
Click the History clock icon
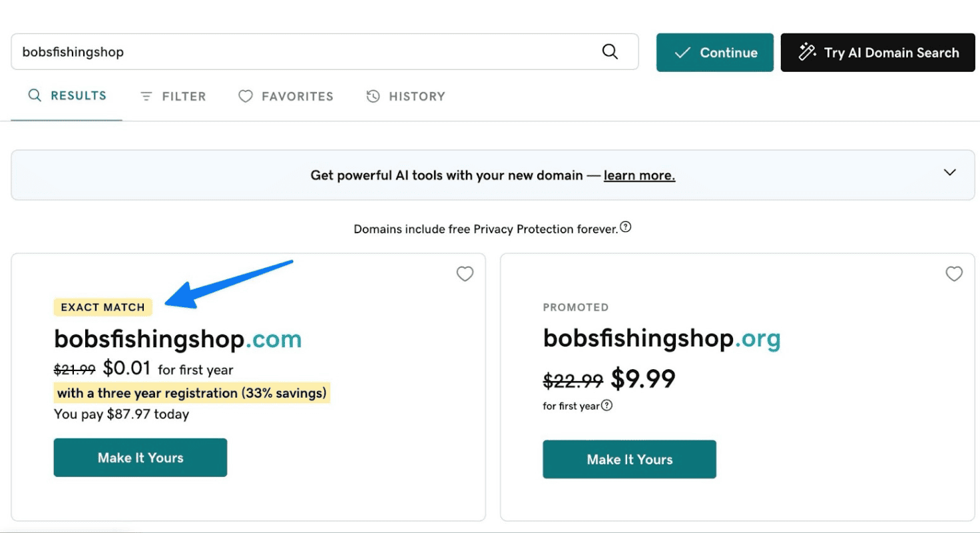[373, 95]
